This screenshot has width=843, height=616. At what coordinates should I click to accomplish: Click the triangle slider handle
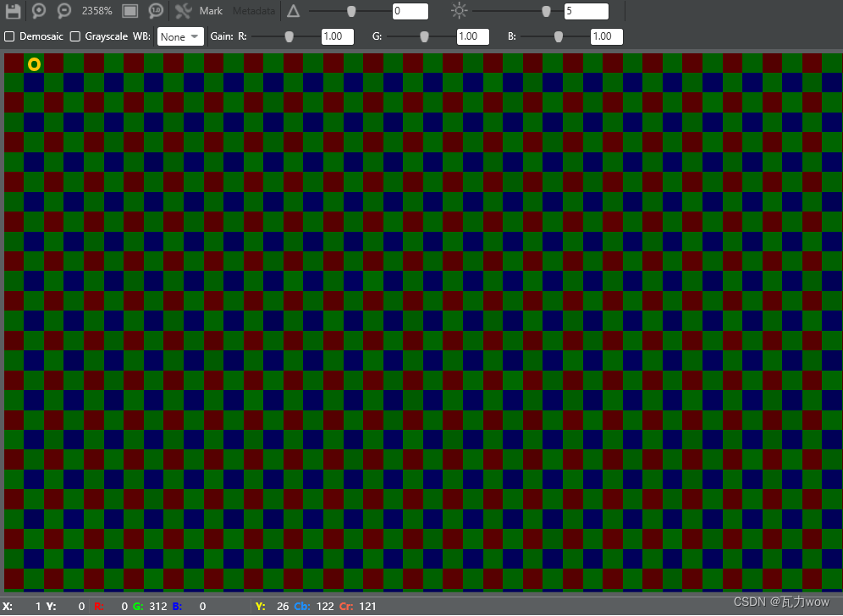pos(351,11)
